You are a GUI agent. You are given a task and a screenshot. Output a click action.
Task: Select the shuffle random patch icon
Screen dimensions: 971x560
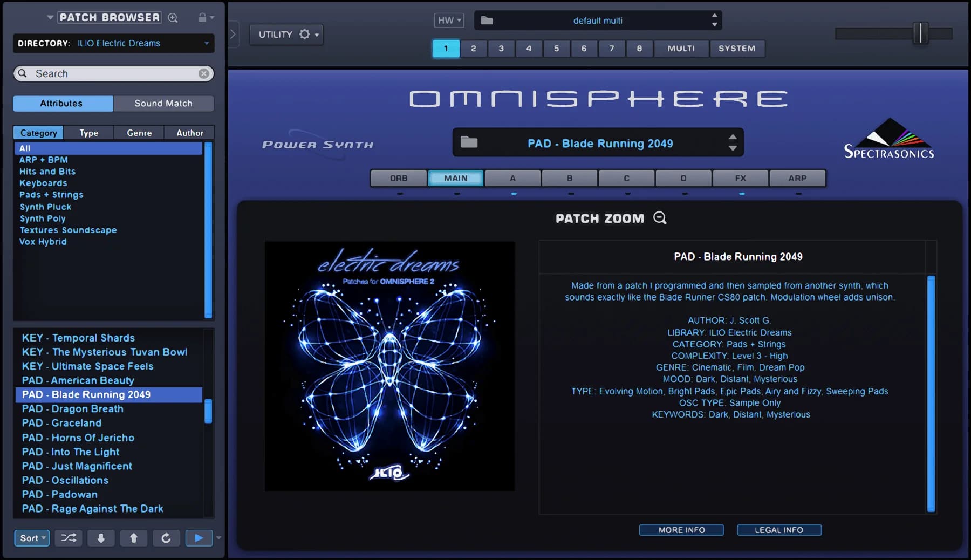tap(68, 538)
